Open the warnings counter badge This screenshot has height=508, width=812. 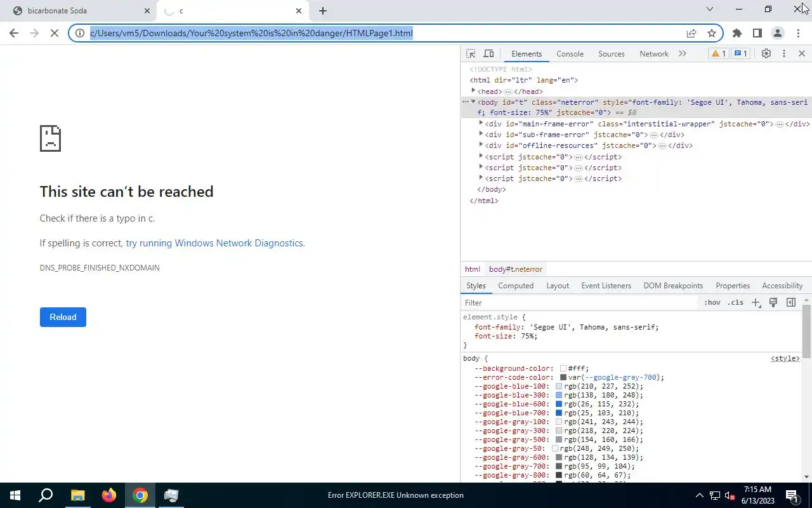click(718, 54)
